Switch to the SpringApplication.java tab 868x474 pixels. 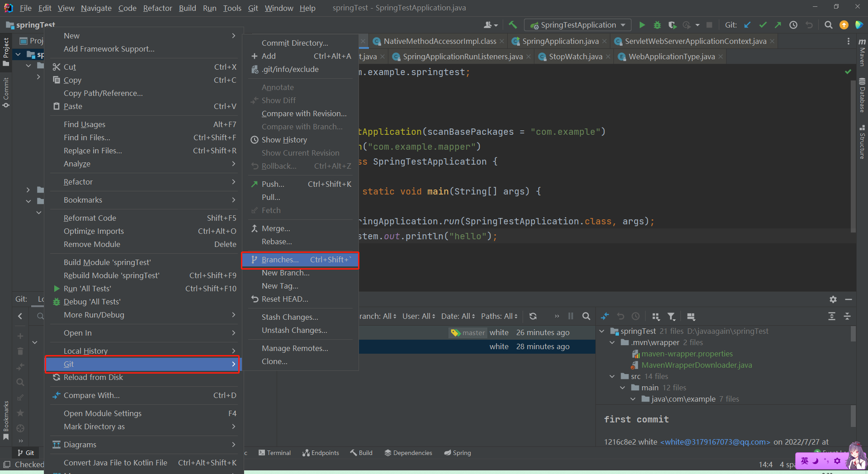coord(560,41)
